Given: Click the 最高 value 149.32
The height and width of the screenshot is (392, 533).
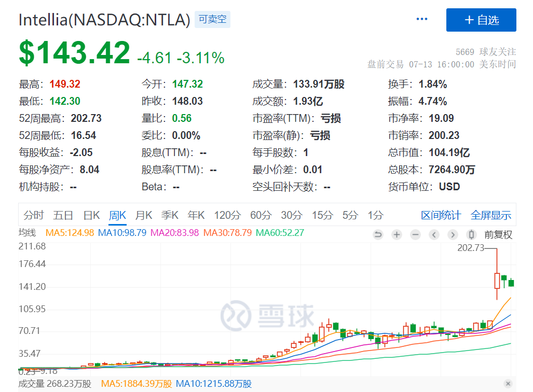Looking at the screenshot, I should click(x=65, y=84).
